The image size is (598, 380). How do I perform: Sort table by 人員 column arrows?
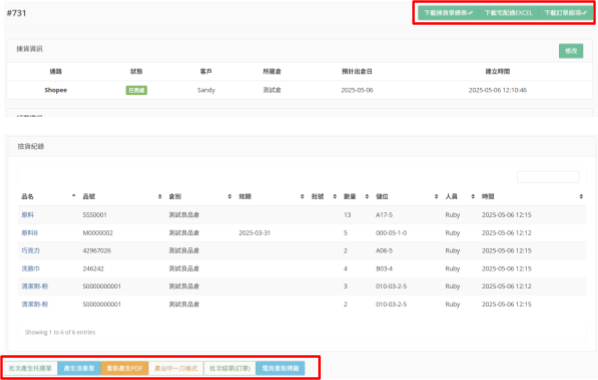[473, 196]
